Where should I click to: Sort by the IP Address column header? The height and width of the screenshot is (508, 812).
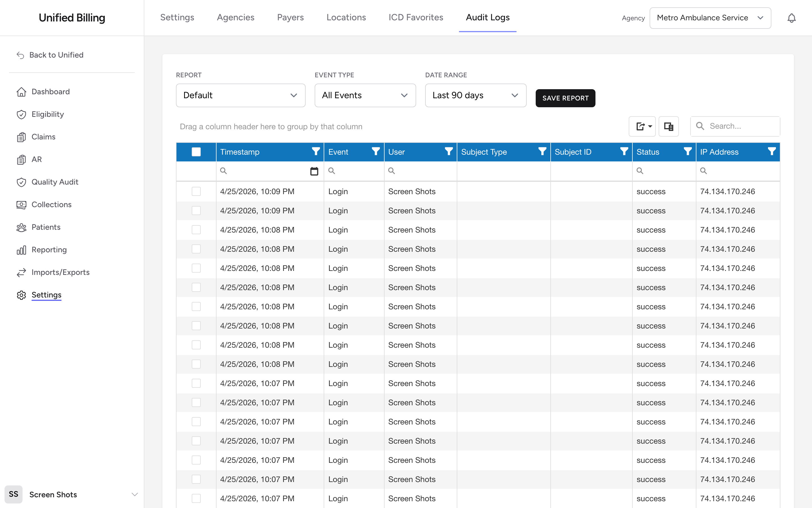719,152
